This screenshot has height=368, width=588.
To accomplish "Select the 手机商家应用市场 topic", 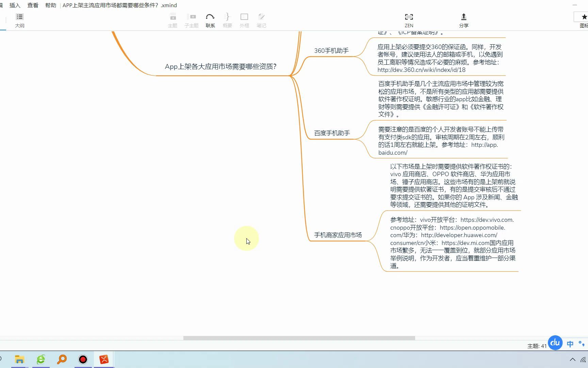I will 338,235.
